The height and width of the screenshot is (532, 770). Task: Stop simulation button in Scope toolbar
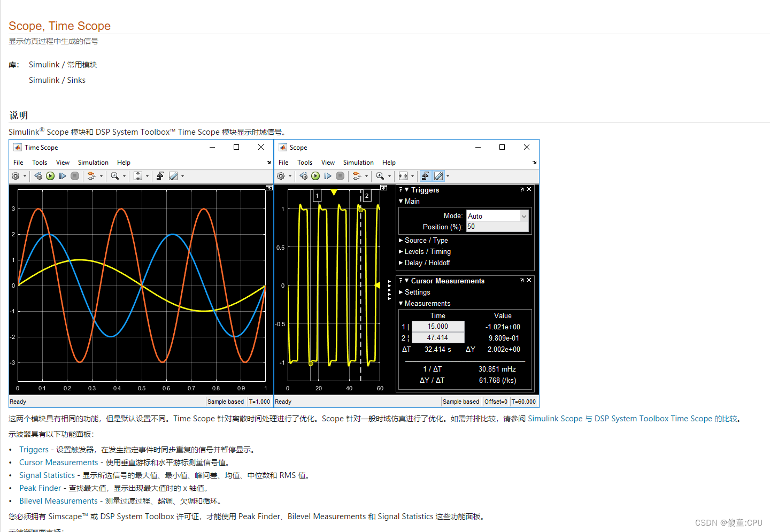point(340,176)
